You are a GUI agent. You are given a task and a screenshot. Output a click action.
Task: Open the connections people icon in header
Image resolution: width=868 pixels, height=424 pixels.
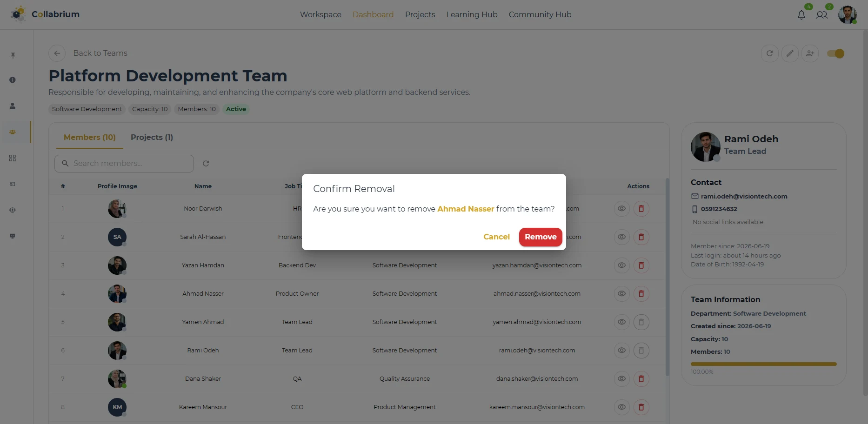point(822,15)
